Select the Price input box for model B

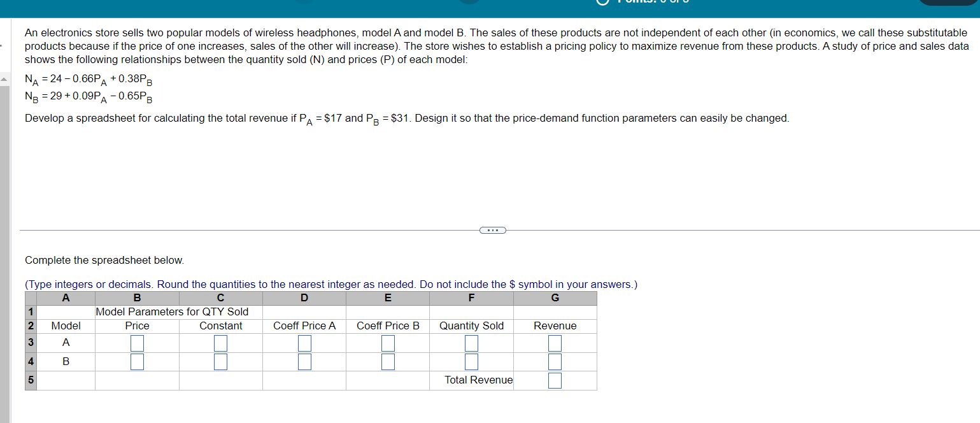tap(137, 361)
